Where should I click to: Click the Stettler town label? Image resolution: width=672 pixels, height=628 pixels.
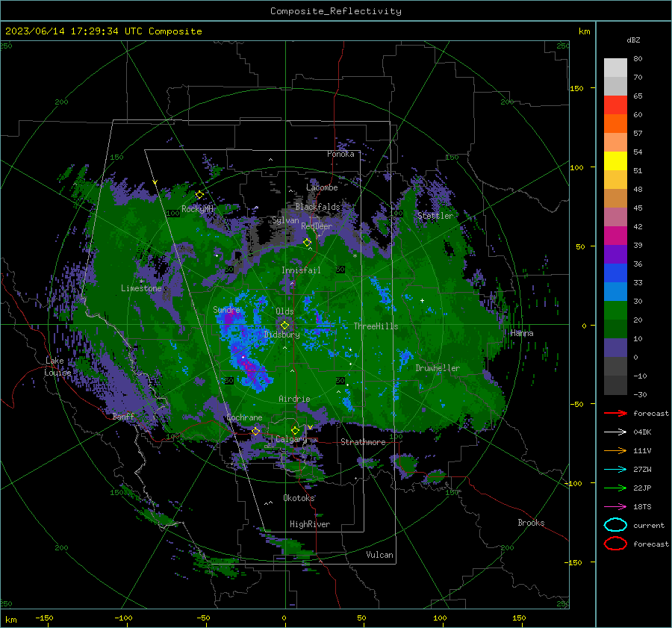(x=435, y=216)
